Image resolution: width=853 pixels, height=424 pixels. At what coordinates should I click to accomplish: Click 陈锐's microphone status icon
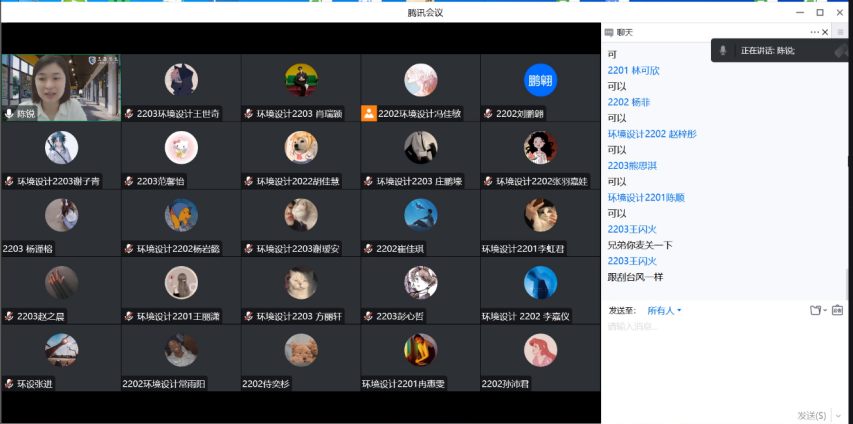click(9, 113)
